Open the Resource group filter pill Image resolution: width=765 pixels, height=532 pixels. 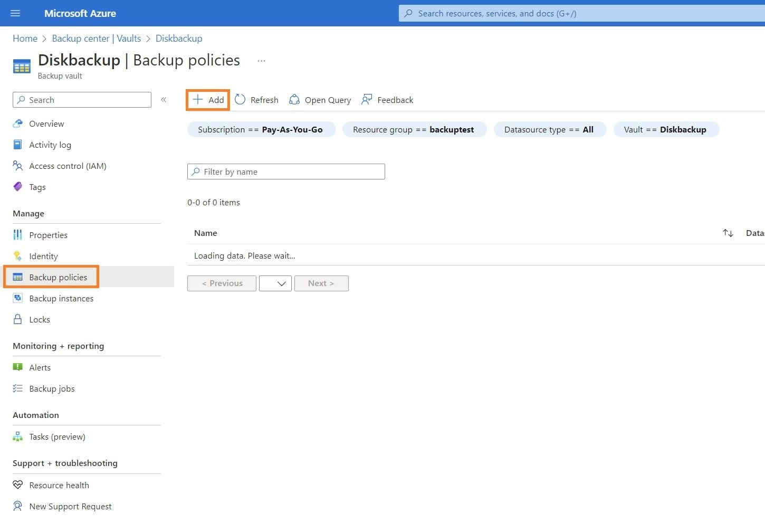414,130
